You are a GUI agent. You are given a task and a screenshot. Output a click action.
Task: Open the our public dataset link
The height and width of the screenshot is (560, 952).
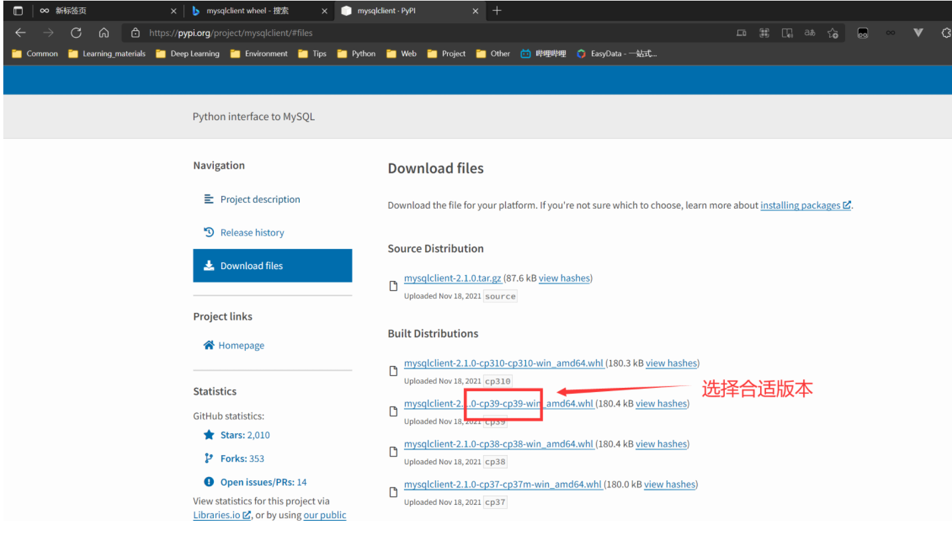pyautogui.click(x=325, y=515)
